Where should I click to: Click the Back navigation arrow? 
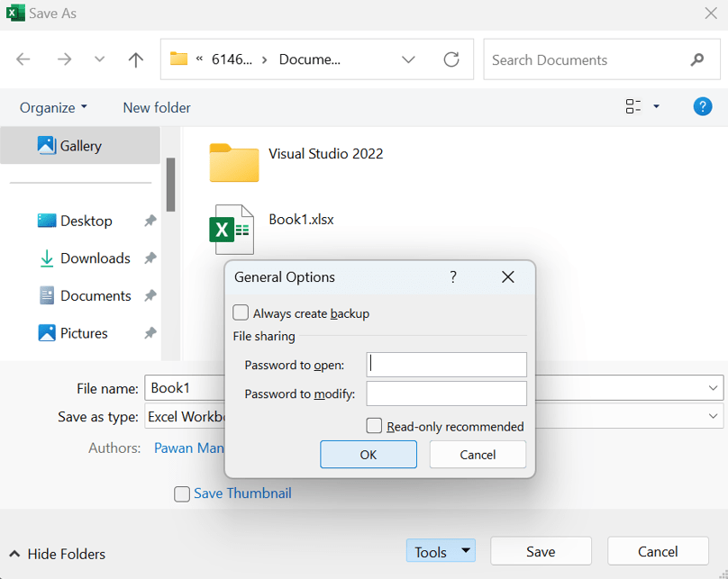click(x=23, y=59)
